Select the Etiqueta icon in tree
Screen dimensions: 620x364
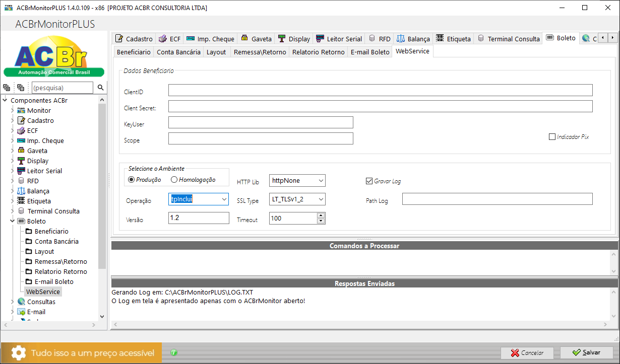pos(21,201)
